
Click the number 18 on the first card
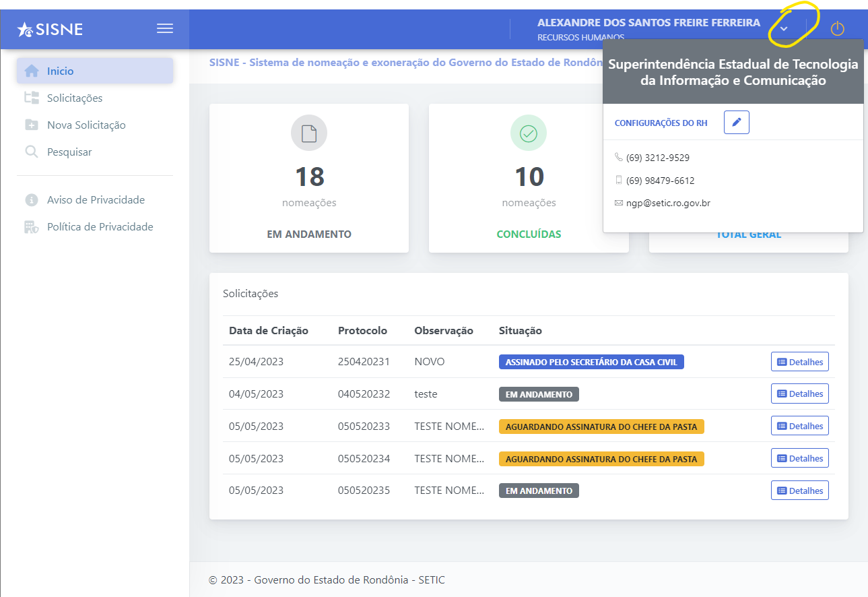tap(309, 177)
